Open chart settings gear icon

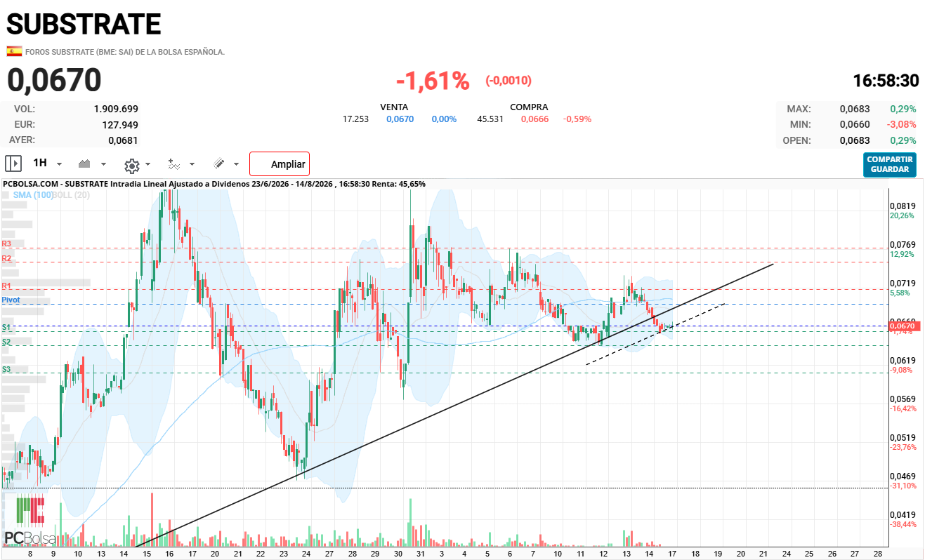(x=131, y=165)
